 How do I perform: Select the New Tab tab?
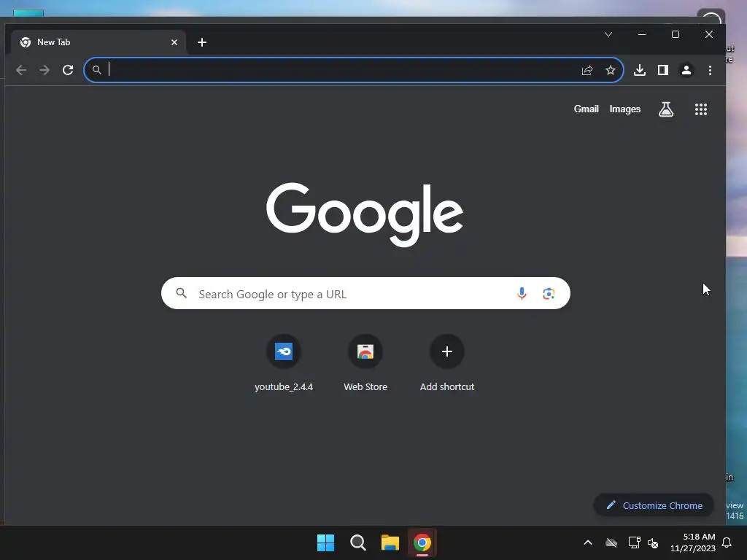click(x=98, y=42)
